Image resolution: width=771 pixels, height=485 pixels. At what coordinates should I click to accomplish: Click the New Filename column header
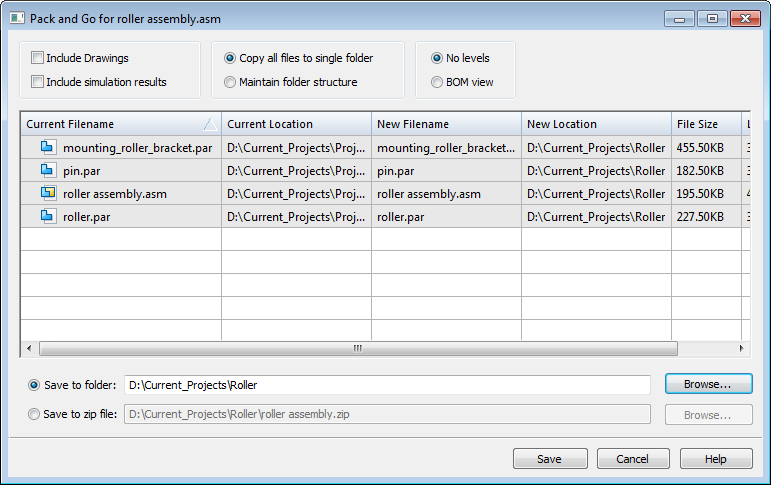click(x=445, y=124)
